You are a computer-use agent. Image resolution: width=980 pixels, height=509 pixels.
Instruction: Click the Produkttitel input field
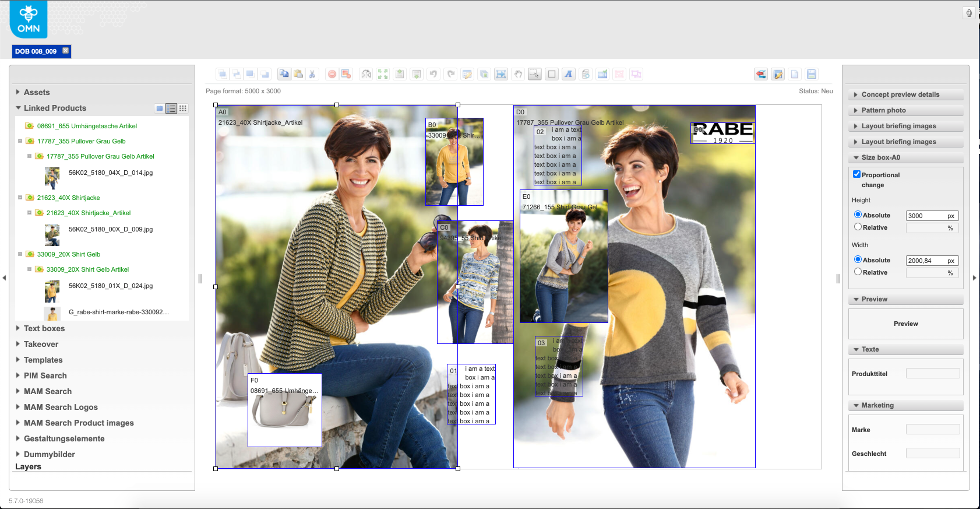tap(932, 373)
